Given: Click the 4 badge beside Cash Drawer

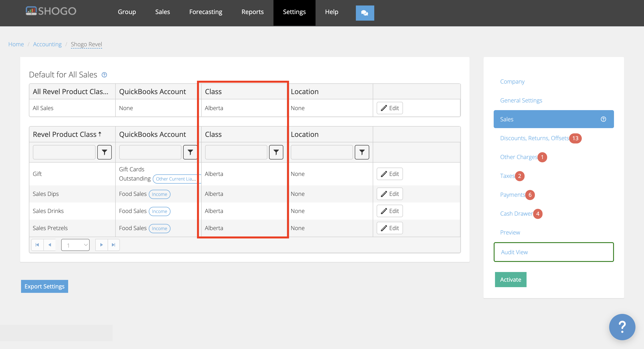Looking at the screenshot, I should [x=538, y=214].
